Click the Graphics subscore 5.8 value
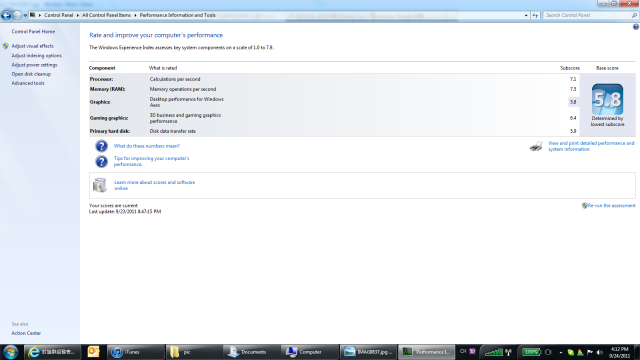The width and height of the screenshot is (640, 360). [573, 102]
